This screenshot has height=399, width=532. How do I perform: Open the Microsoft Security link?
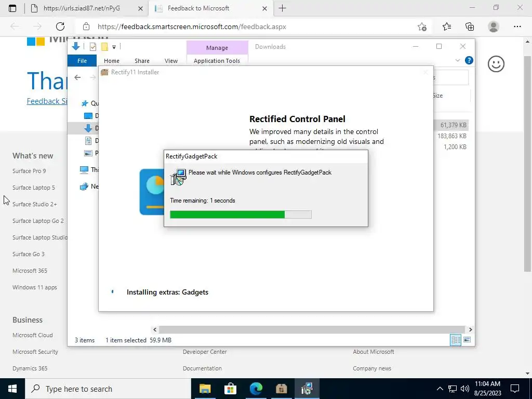point(35,352)
